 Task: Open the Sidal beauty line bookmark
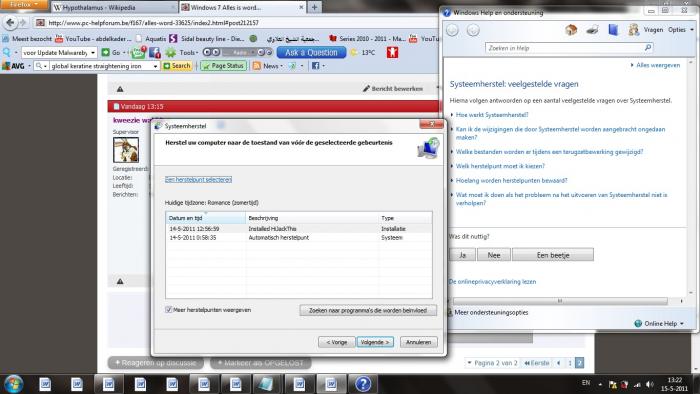[207, 39]
